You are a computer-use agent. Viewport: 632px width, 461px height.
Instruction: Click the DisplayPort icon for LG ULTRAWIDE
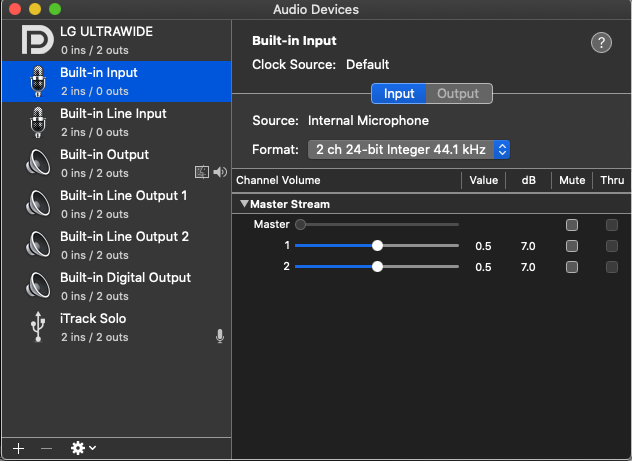(x=37, y=39)
